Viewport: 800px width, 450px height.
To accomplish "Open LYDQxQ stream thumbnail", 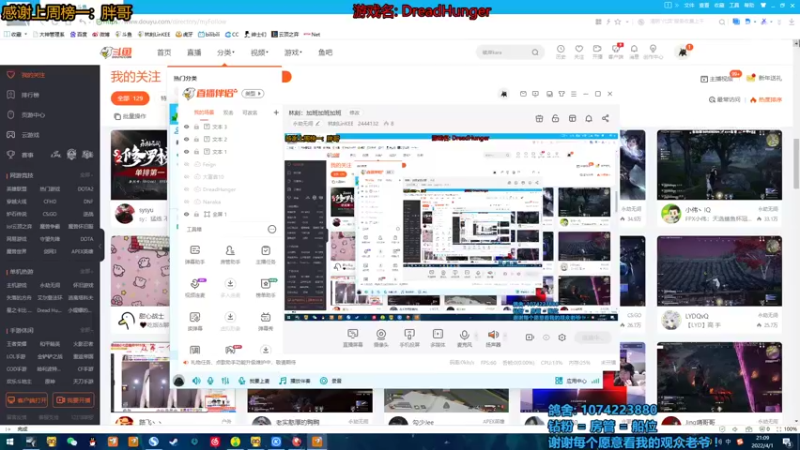I will point(719,271).
